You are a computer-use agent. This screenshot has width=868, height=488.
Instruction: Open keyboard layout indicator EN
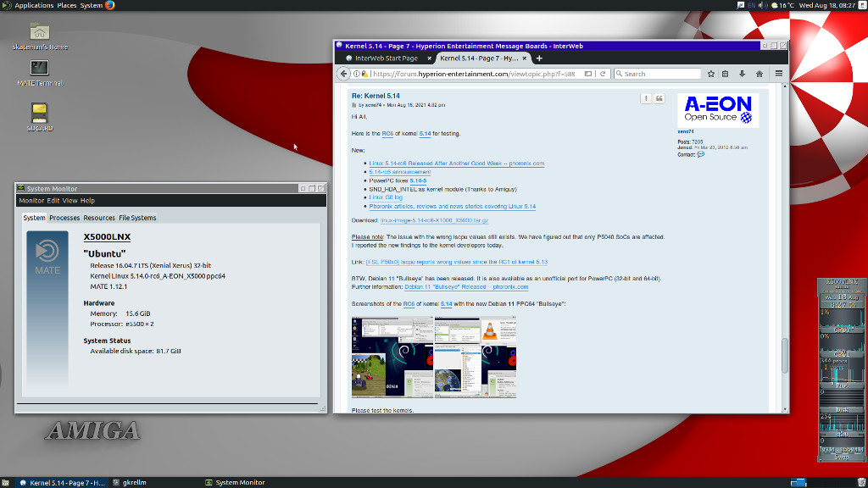[751, 6]
